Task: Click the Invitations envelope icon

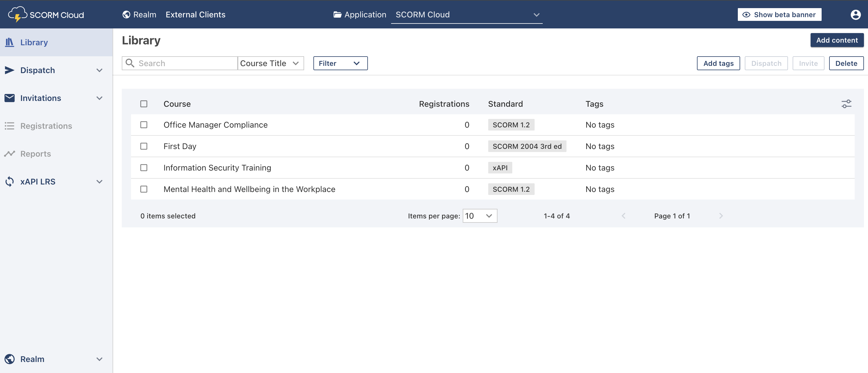Action: 10,98
